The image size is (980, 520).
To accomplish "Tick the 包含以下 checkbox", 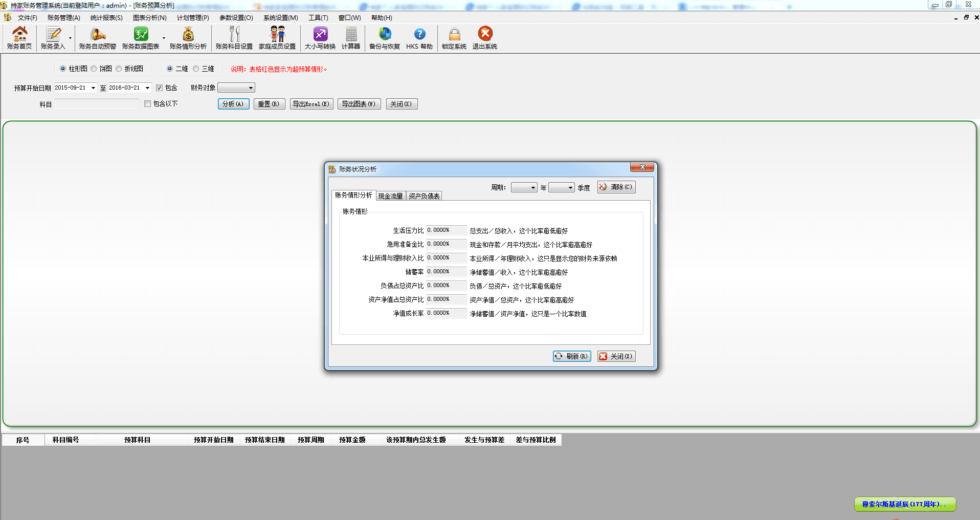I will (x=148, y=104).
